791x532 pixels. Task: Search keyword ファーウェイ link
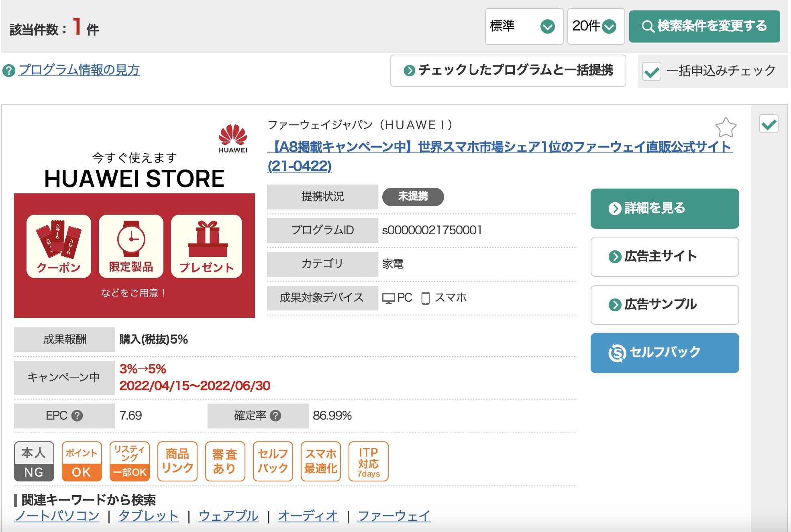click(x=394, y=516)
